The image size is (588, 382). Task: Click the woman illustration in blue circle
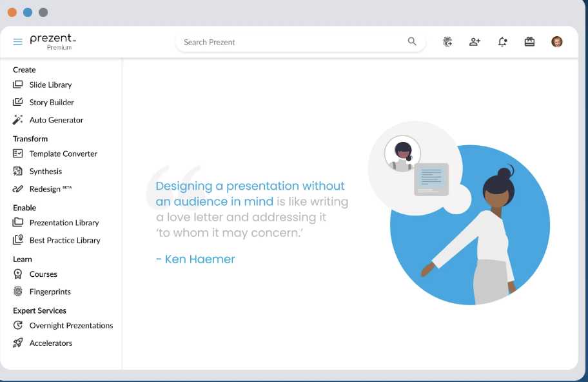471,225
